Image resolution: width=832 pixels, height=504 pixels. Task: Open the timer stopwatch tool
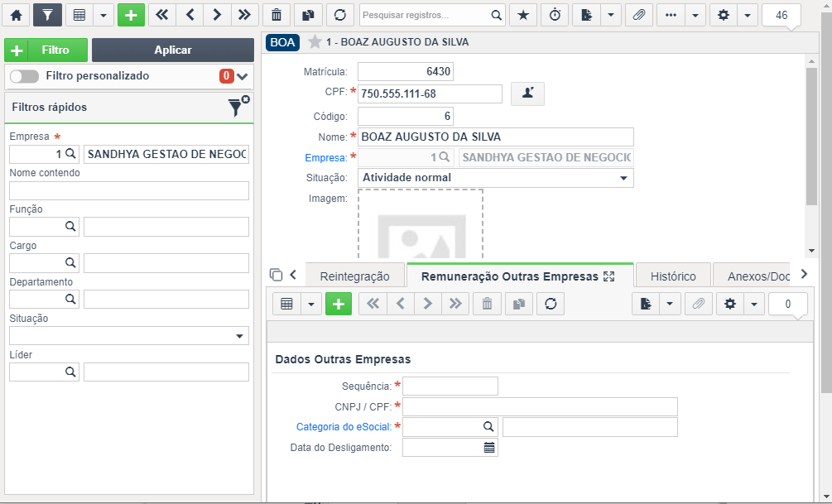555,15
